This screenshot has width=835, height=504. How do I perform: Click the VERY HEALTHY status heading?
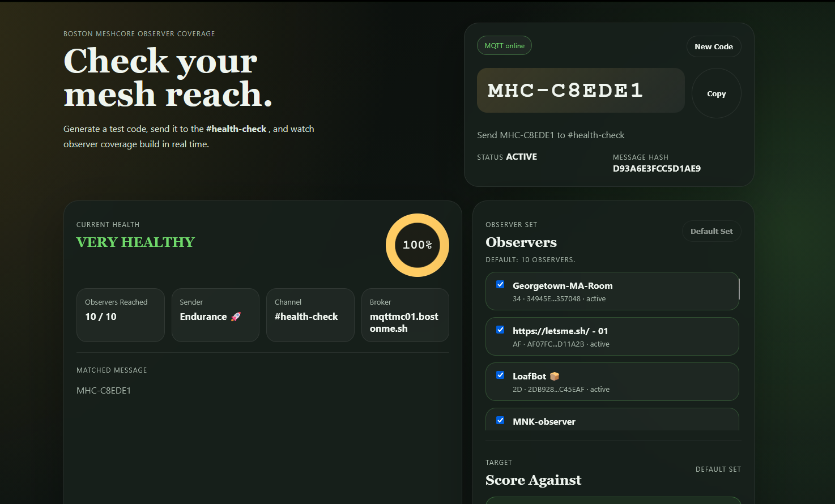coord(135,242)
